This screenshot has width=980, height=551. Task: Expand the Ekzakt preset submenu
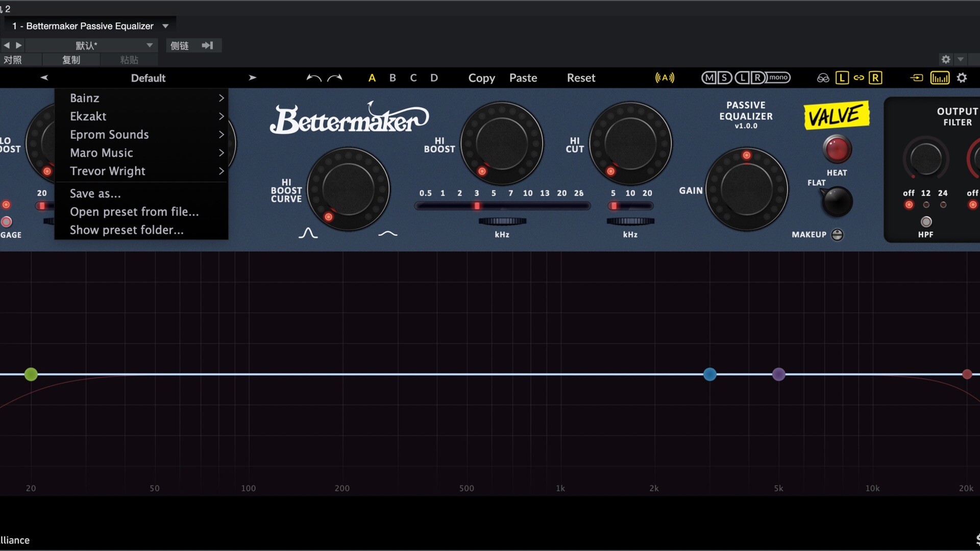point(141,116)
